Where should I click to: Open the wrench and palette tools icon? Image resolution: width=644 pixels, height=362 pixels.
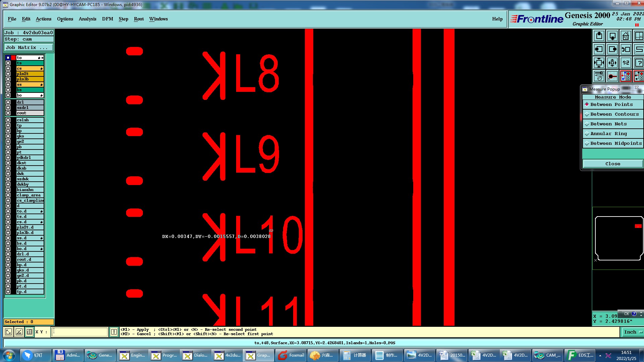pyautogui.click(x=599, y=76)
